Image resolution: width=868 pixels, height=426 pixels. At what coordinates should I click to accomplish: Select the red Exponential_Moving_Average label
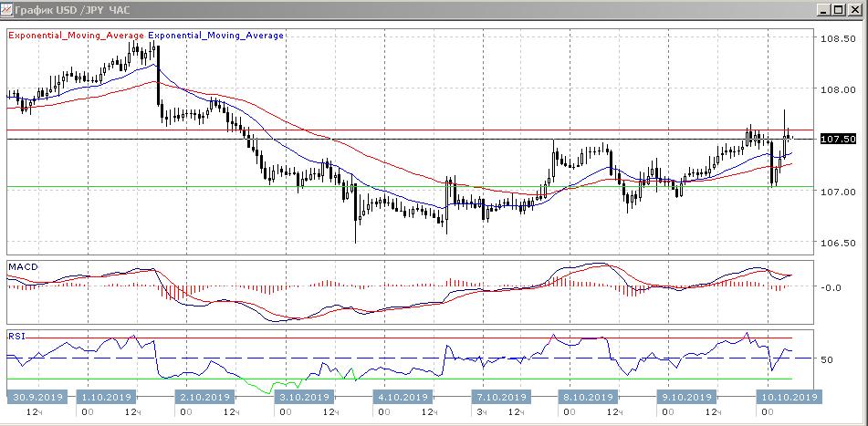pos(76,35)
